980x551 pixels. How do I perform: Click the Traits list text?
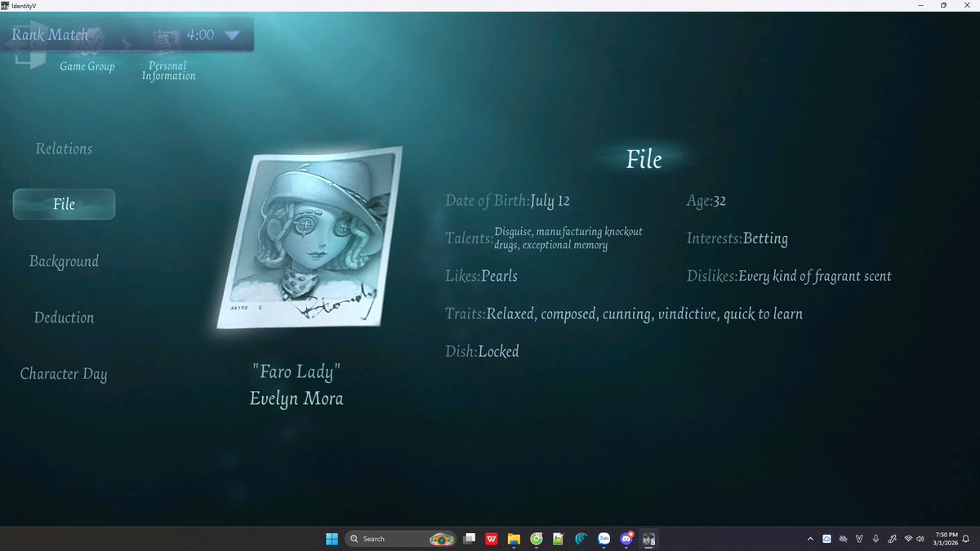tap(644, 313)
